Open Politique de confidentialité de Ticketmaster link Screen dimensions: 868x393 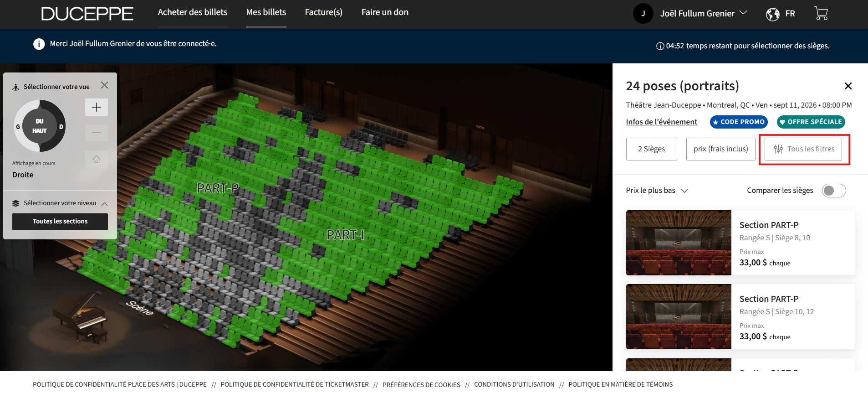click(295, 385)
